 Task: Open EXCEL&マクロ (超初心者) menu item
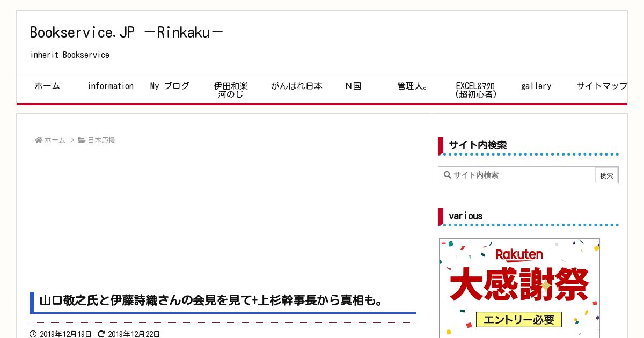coord(475,90)
